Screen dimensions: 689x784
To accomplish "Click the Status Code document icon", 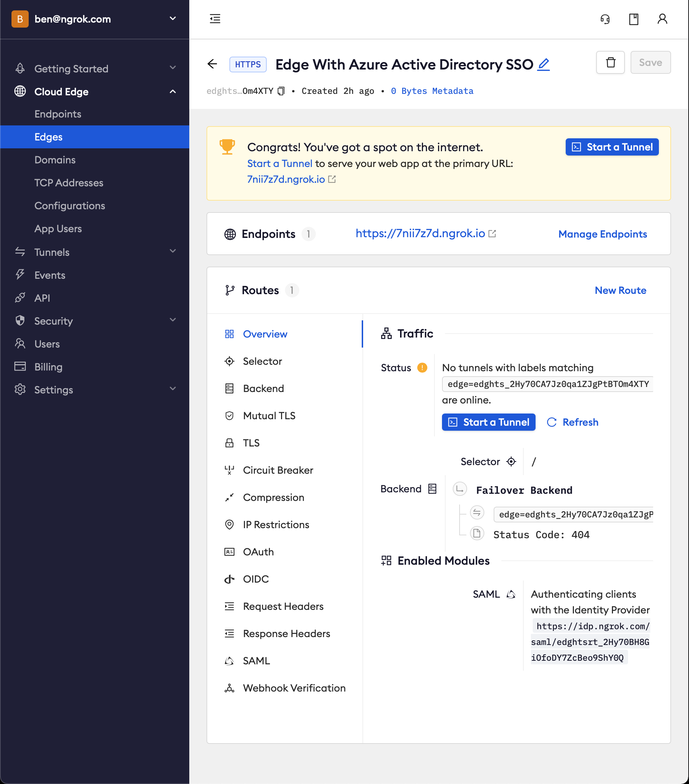I will click(x=477, y=533).
